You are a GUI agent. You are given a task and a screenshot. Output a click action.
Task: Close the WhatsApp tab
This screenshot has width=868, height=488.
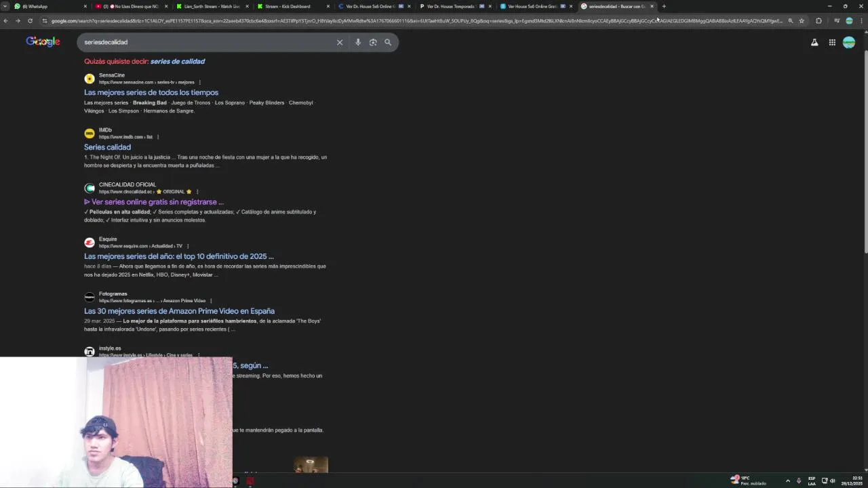click(85, 6)
